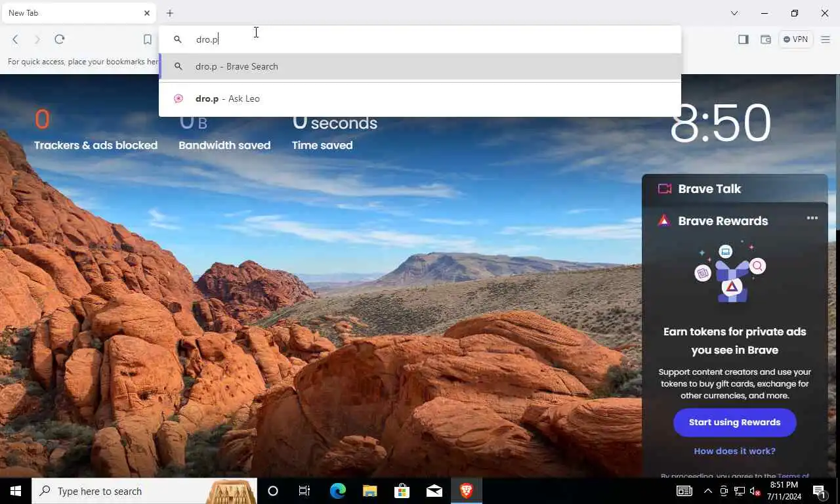
Task: Open the Windows Start menu
Action: click(x=16, y=491)
